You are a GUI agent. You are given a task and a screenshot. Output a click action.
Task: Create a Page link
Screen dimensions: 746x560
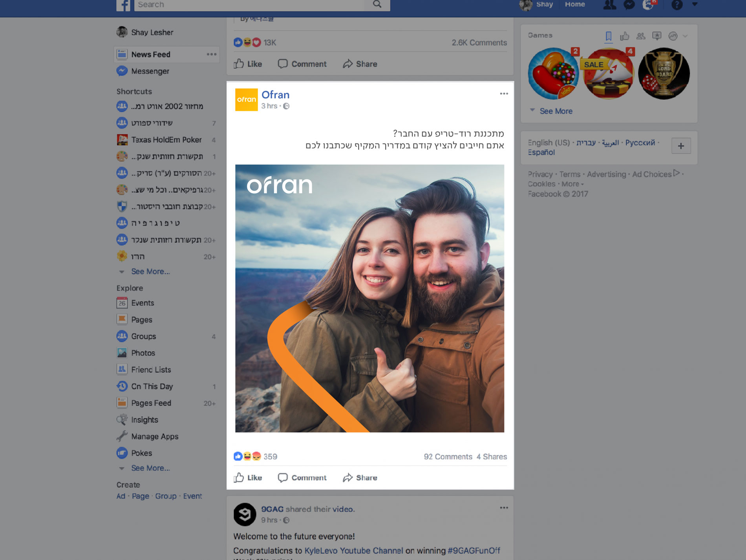point(141,496)
